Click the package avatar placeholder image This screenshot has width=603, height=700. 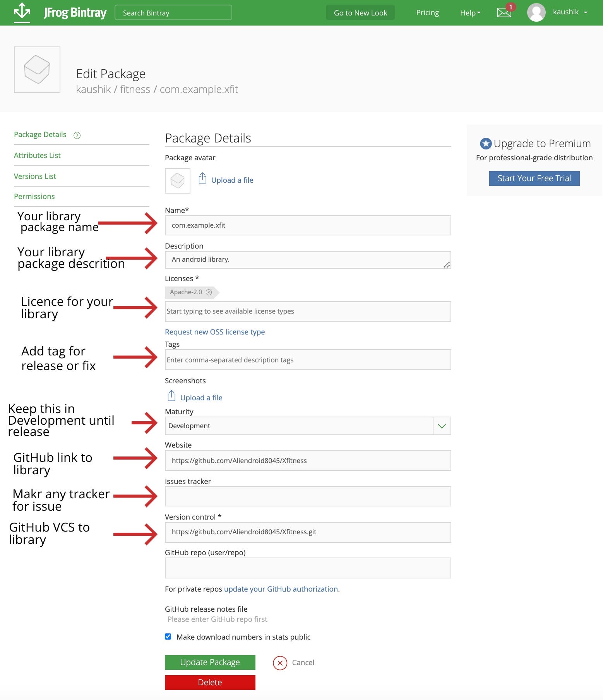click(177, 180)
